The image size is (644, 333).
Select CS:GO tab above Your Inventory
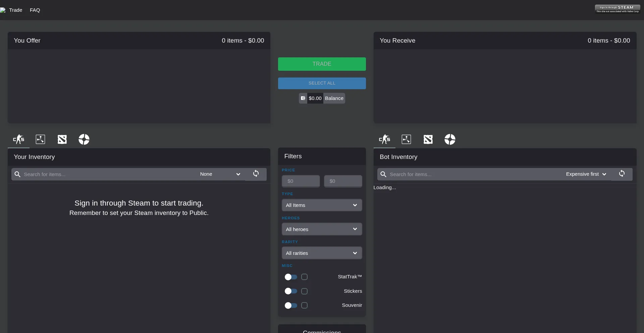18,139
